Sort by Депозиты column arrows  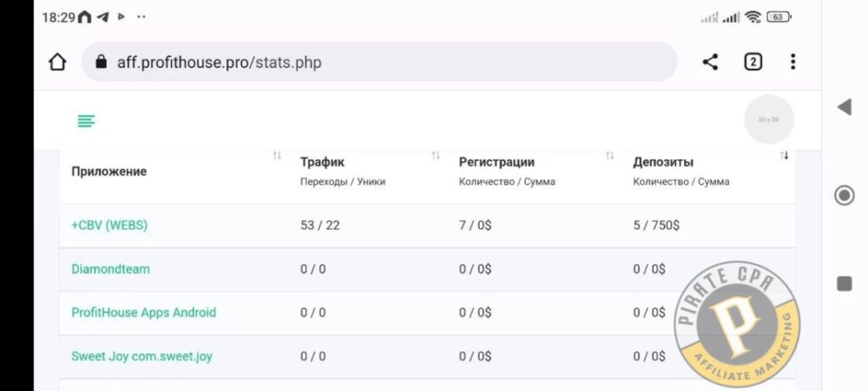pyautogui.click(x=784, y=155)
